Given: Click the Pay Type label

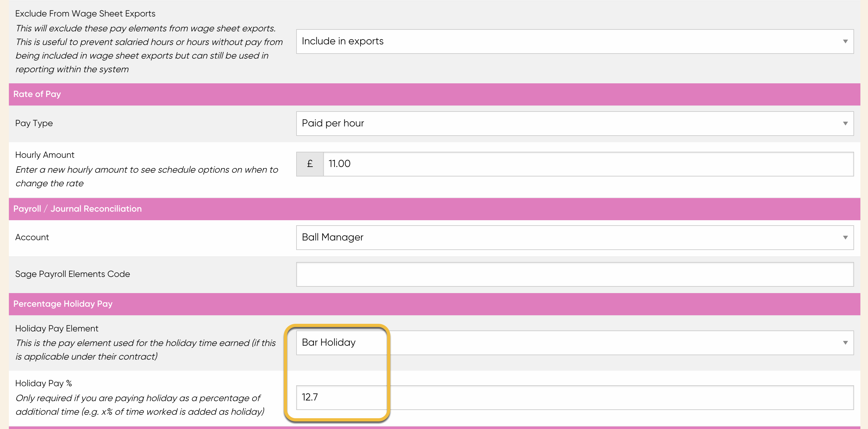Looking at the screenshot, I should click(x=34, y=123).
